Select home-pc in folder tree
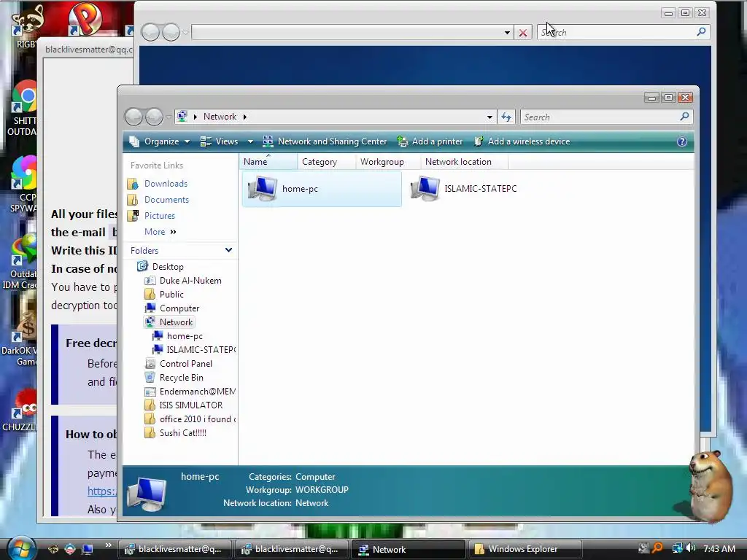747x560 pixels. (185, 336)
